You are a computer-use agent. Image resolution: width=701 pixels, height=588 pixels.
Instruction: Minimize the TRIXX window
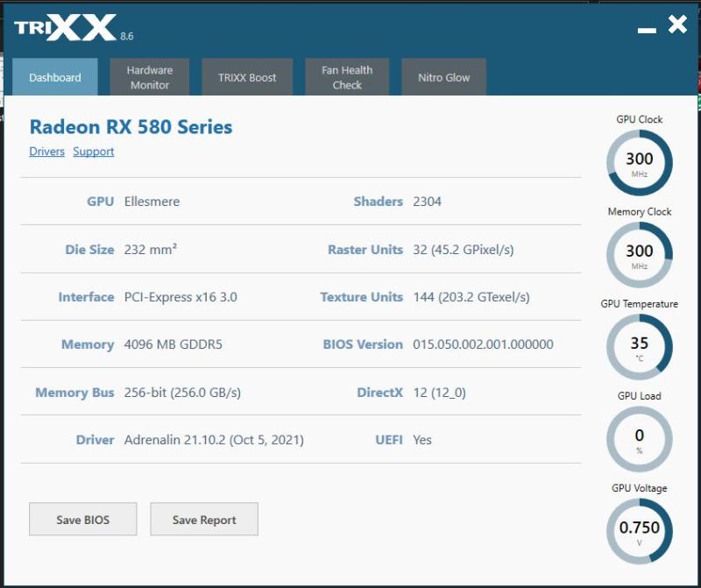pyautogui.click(x=647, y=30)
